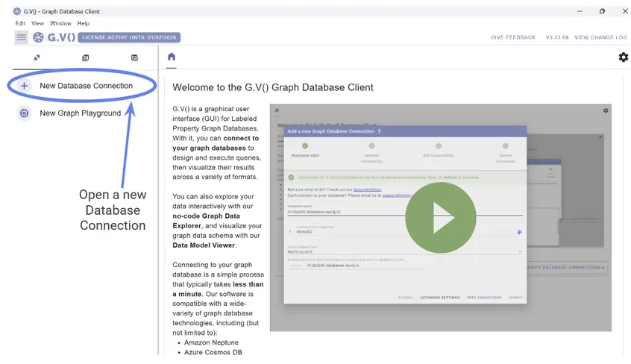Screen dimensions: 631x364
Task: Click the GIVE FEEDBACK link
Action: (512, 37)
